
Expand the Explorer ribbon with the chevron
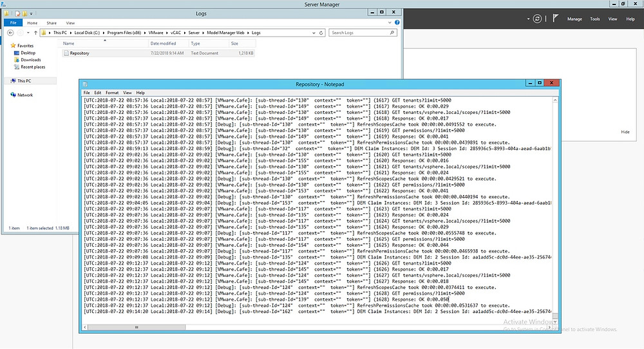tap(390, 23)
